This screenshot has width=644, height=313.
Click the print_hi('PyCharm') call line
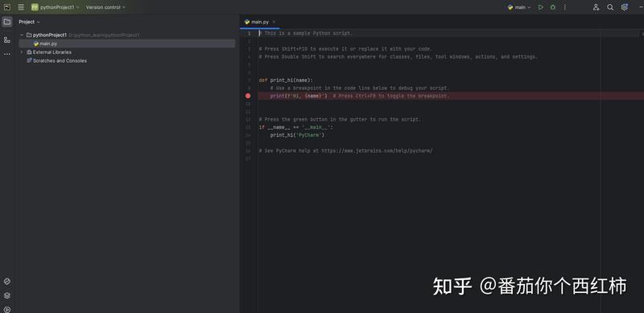click(297, 135)
